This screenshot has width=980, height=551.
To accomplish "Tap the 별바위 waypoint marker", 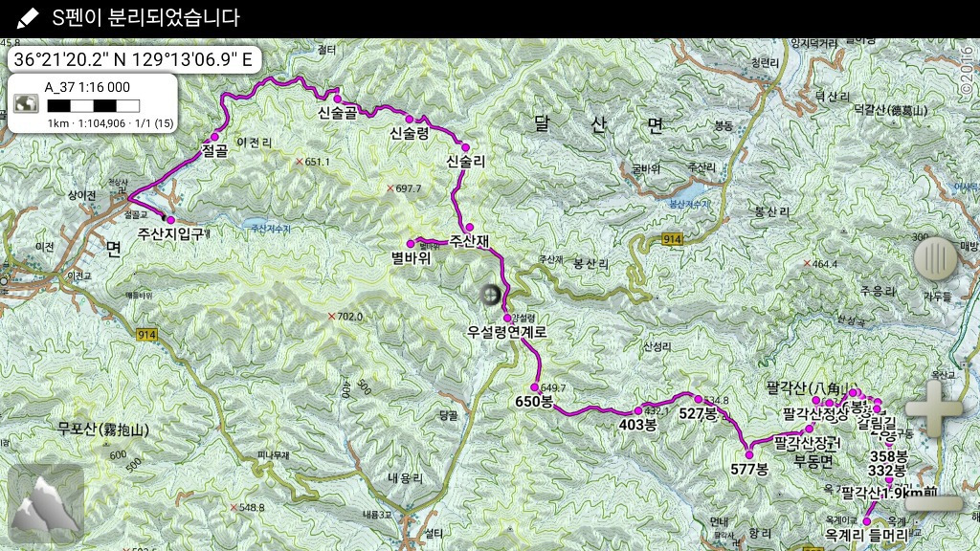I will (411, 244).
